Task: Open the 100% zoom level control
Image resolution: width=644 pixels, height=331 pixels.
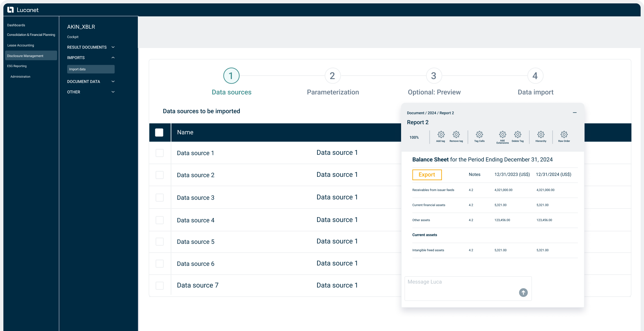Action: tap(414, 138)
